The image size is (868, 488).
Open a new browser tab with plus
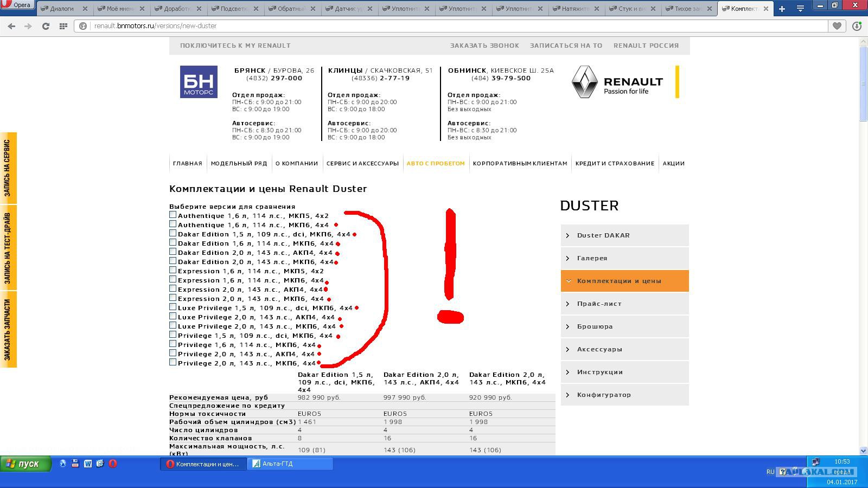pyautogui.click(x=782, y=9)
